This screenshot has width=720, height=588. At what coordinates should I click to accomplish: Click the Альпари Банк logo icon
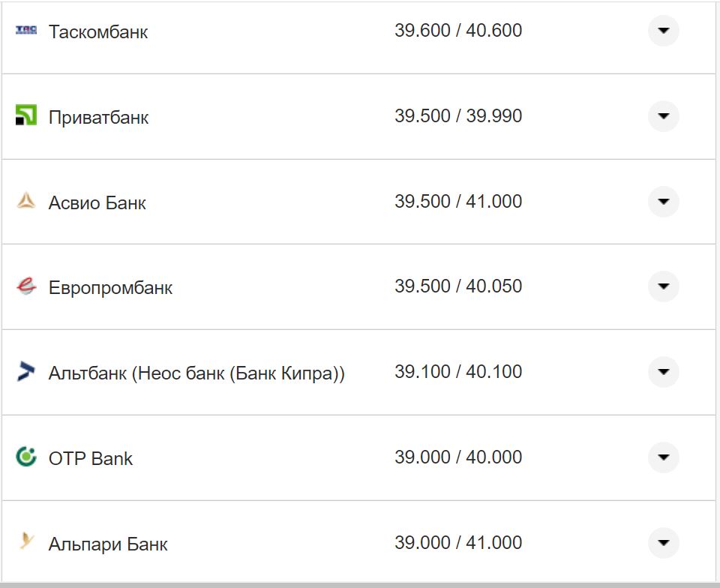26,541
